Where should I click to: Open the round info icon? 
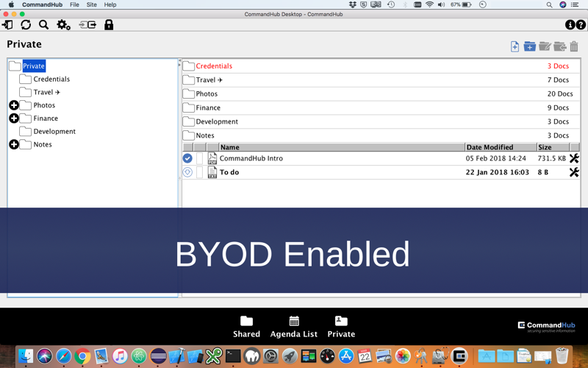(x=570, y=25)
